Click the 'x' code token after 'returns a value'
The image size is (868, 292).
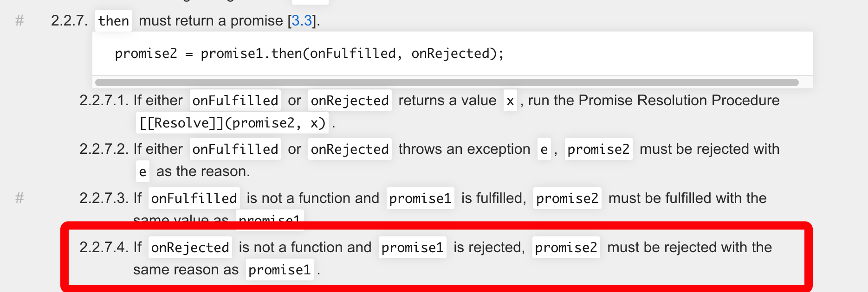click(510, 101)
